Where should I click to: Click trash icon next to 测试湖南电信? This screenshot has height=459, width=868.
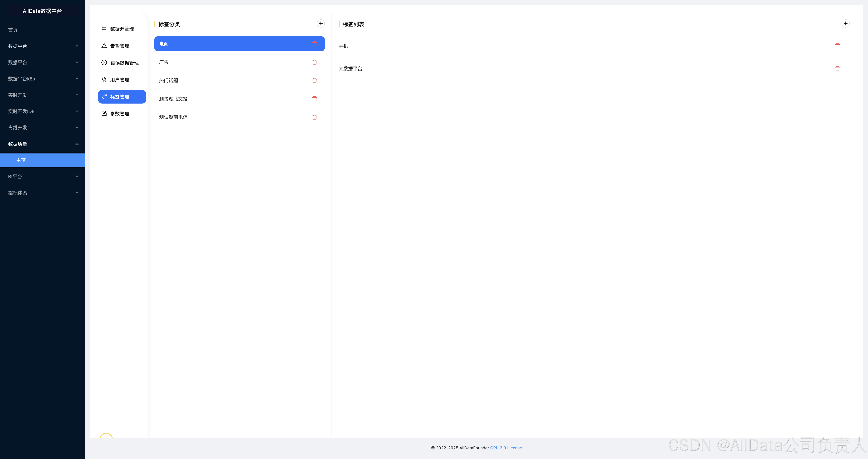[x=314, y=117]
